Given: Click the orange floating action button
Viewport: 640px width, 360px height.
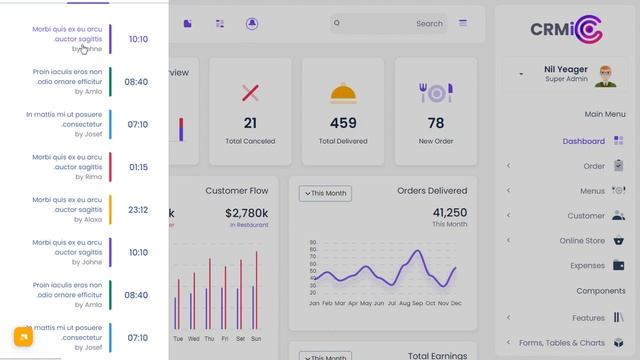Looking at the screenshot, I should point(24,337).
